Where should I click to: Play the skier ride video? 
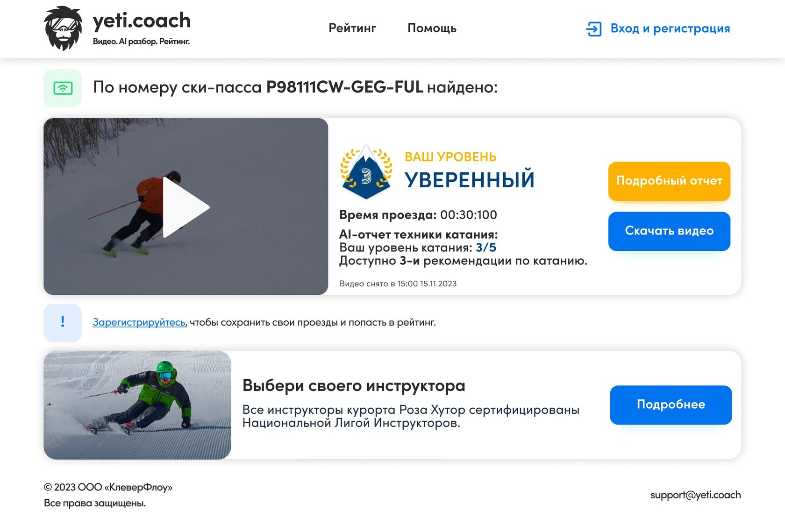[x=186, y=206]
